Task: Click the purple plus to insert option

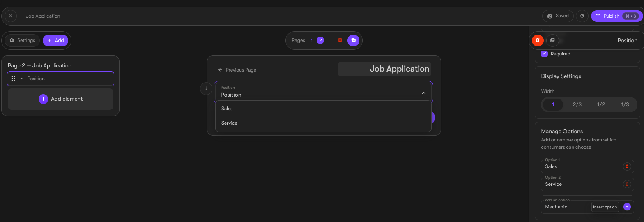Action: 627,207
